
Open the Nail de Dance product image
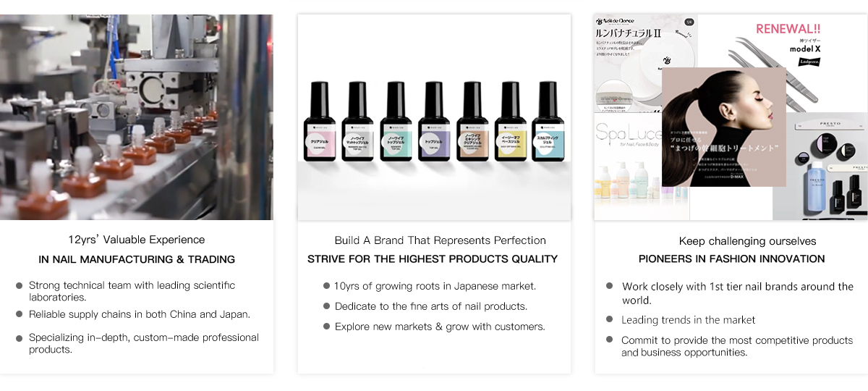pos(646,64)
